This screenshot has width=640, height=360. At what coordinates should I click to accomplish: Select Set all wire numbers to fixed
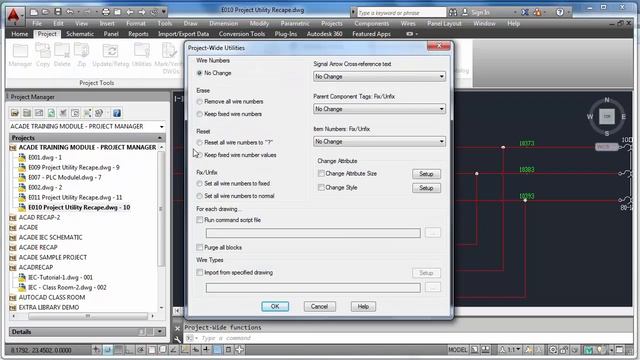pos(199,184)
